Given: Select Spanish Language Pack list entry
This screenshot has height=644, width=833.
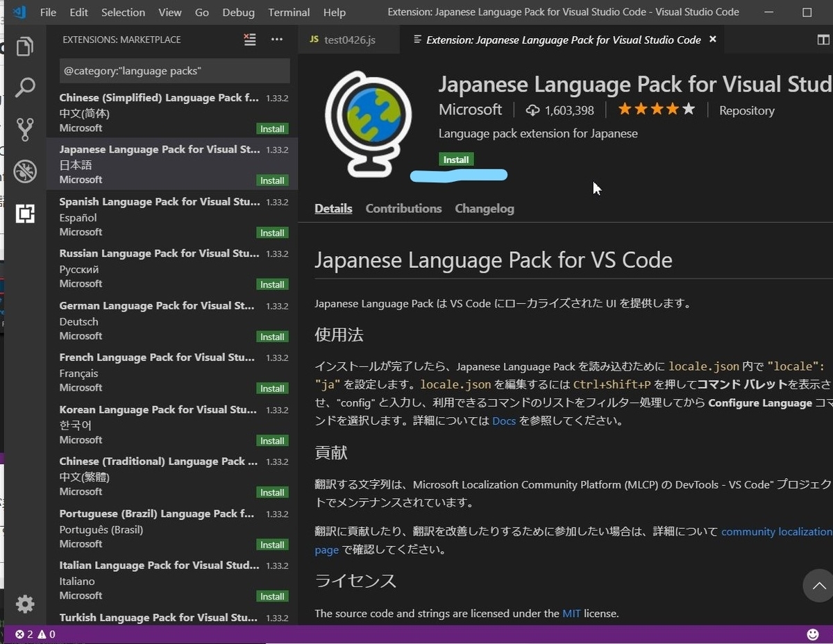Looking at the screenshot, I should 172,216.
